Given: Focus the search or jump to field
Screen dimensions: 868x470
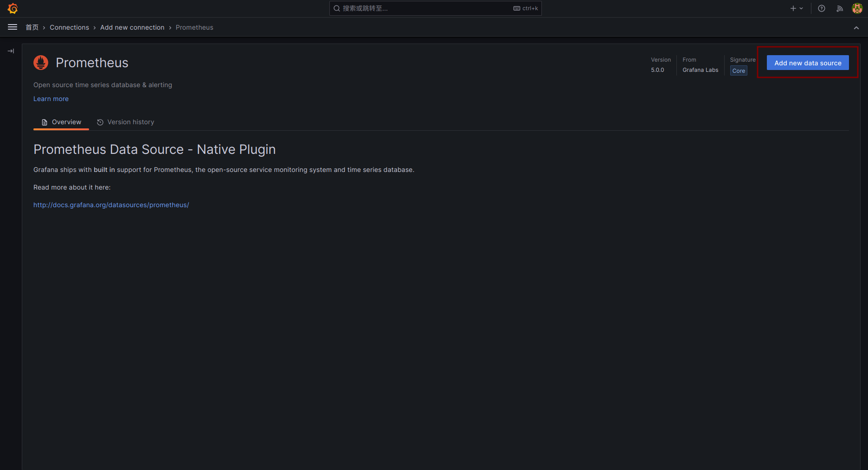Looking at the screenshot, I should pos(427,8).
